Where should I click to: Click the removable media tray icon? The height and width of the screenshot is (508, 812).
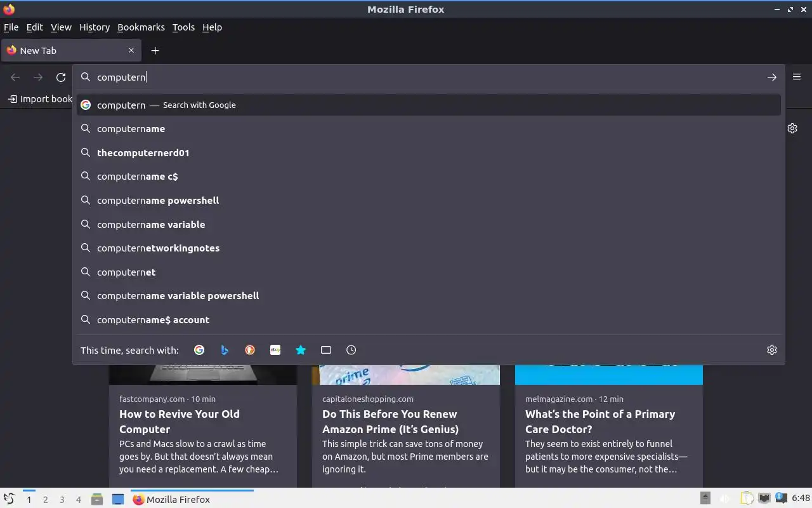(705, 498)
